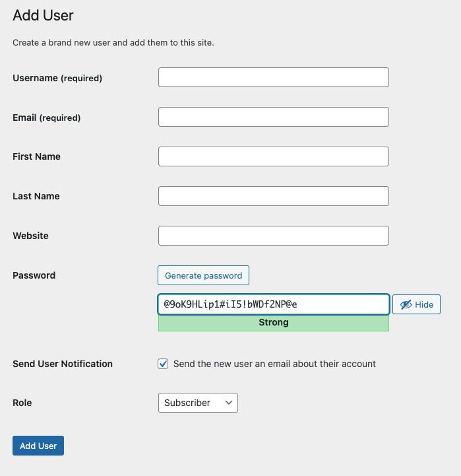The width and height of the screenshot is (461, 476).
Task: Submit the form with Add User button
Action: tap(38, 446)
